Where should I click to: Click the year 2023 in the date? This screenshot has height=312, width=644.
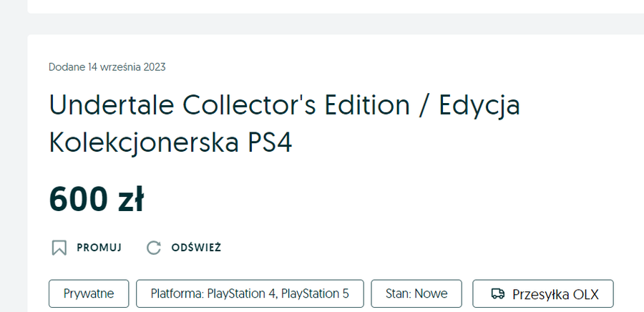point(153,67)
